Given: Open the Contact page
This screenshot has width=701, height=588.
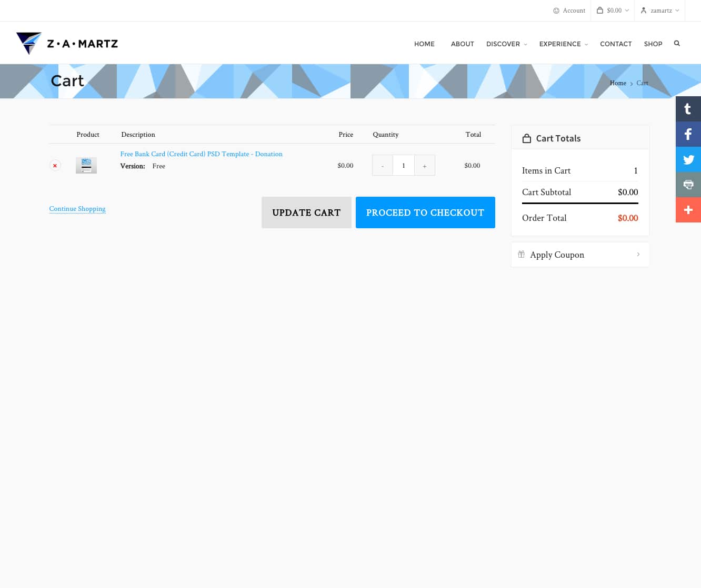Looking at the screenshot, I should click(x=615, y=44).
